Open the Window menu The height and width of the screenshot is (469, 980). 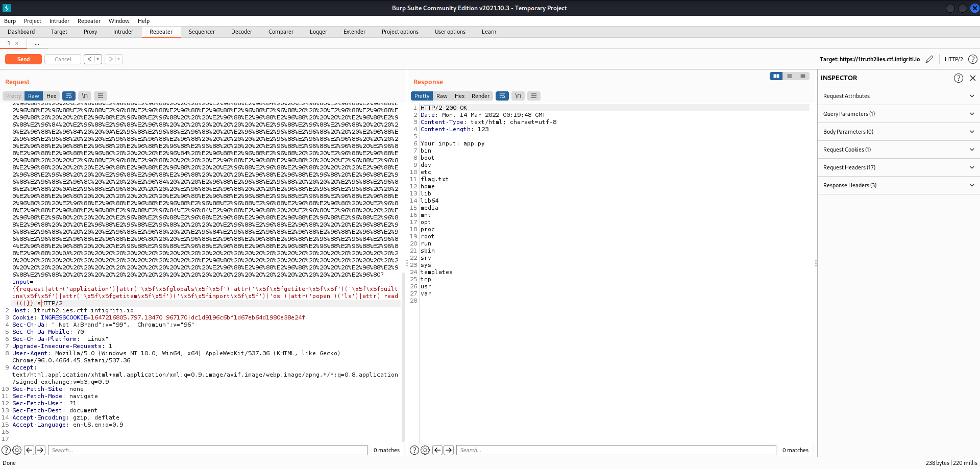click(x=119, y=21)
